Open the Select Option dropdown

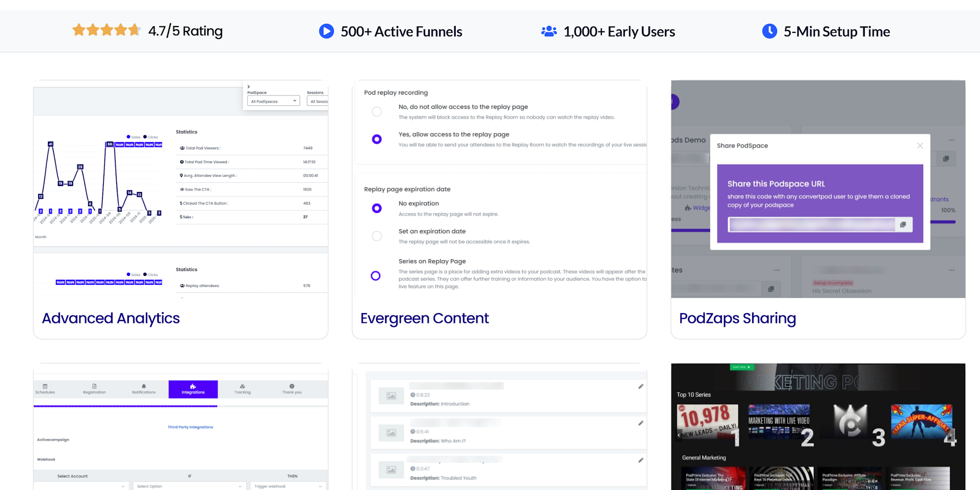[189, 486]
